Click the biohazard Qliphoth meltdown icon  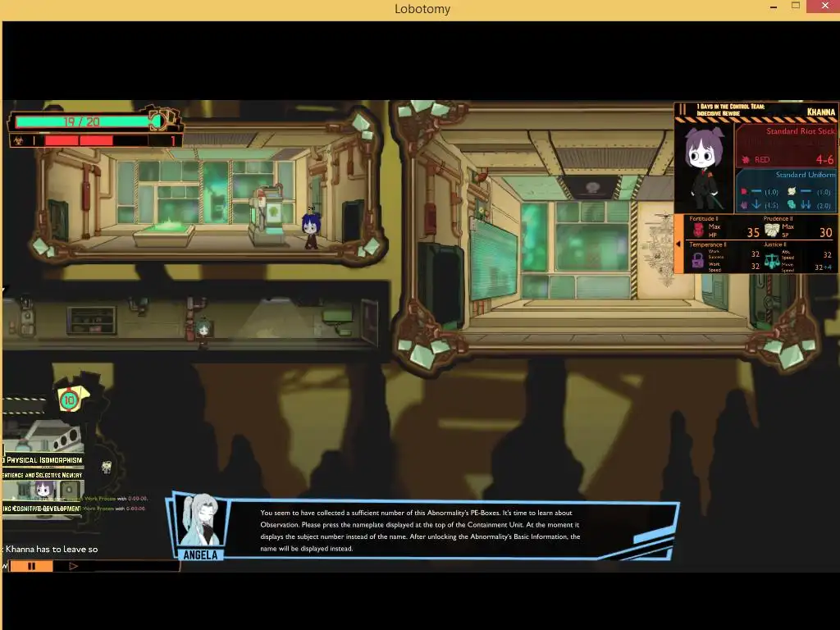(x=18, y=141)
